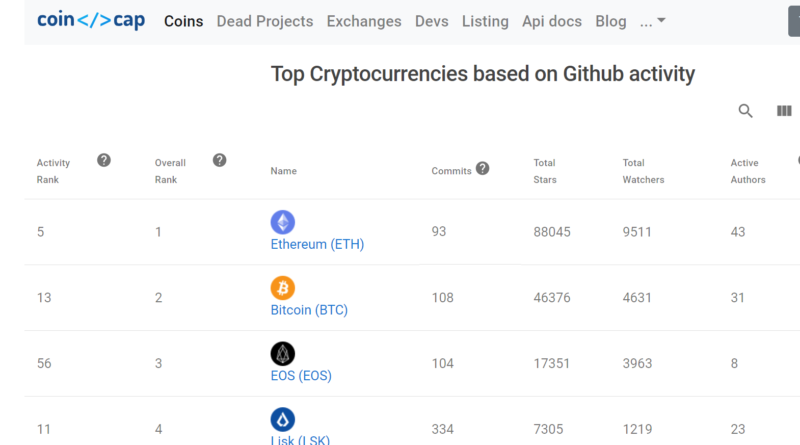The width and height of the screenshot is (800, 445).
Task: Select Ethereum commits value 93
Action: point(439,232)
